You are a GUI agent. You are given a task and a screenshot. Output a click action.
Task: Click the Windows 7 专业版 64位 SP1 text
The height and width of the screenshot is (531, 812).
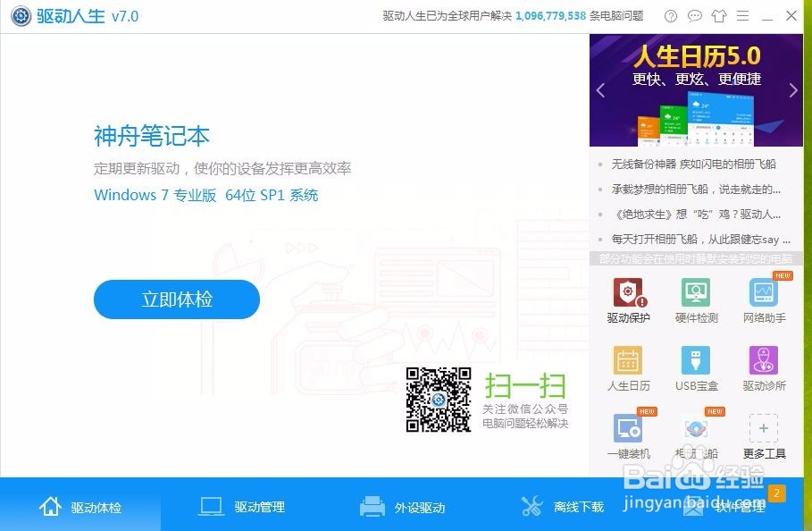click(x=206, y=195)
